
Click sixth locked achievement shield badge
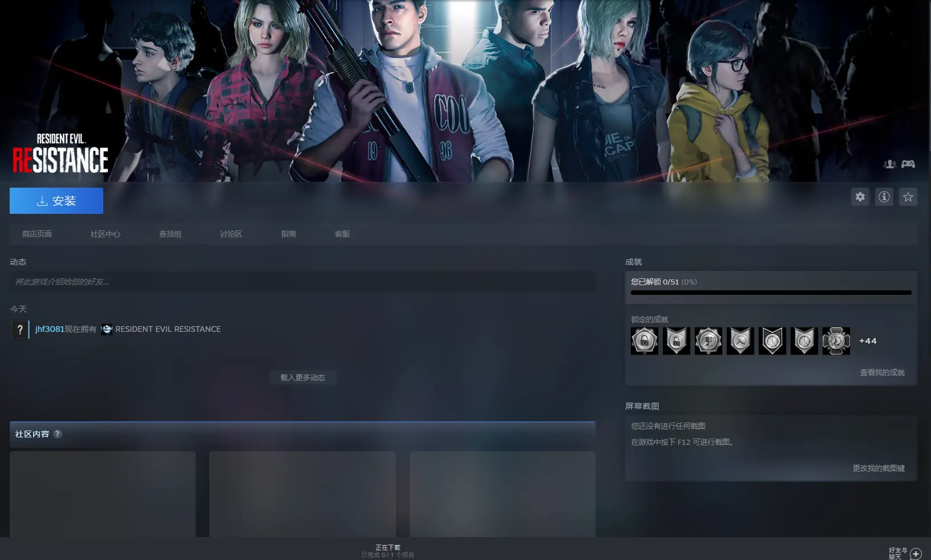point(804,341)
